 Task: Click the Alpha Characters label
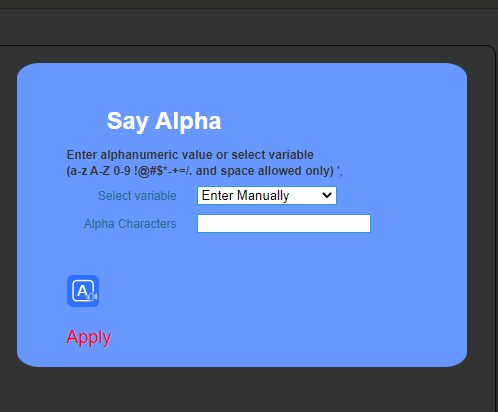click(x=130, y=224)
